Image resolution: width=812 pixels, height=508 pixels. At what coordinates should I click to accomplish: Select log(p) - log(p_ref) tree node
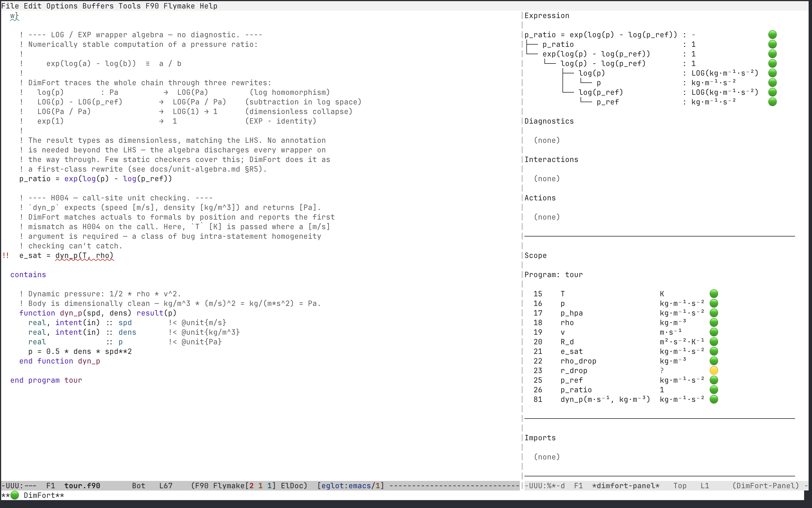tap(603, 63)
